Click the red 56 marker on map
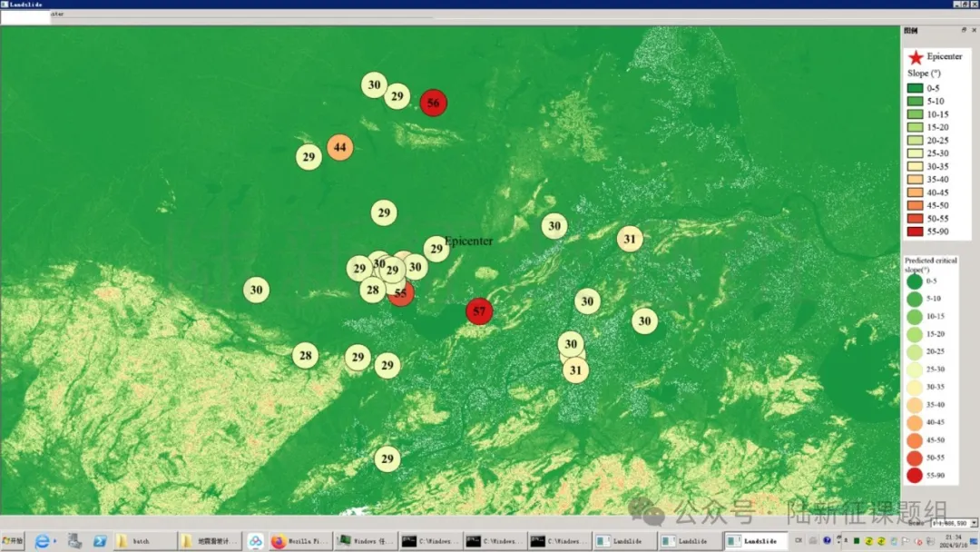Viewport: 980px width, 552px height. coord(433,103)
